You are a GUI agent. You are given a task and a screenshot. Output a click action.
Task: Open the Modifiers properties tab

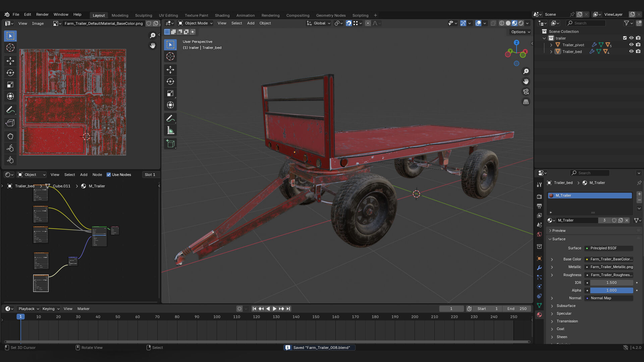click(539, 268)
